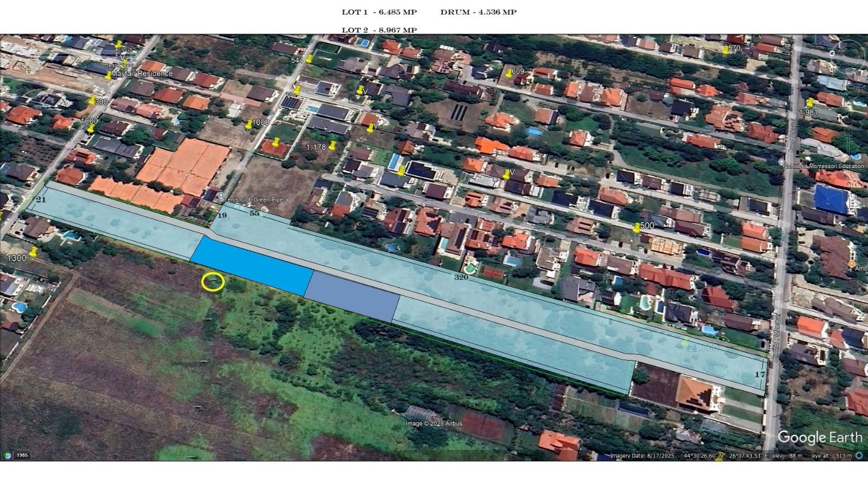Click the Imagery Date status text

pyautogui.click(x=642, y=456)
